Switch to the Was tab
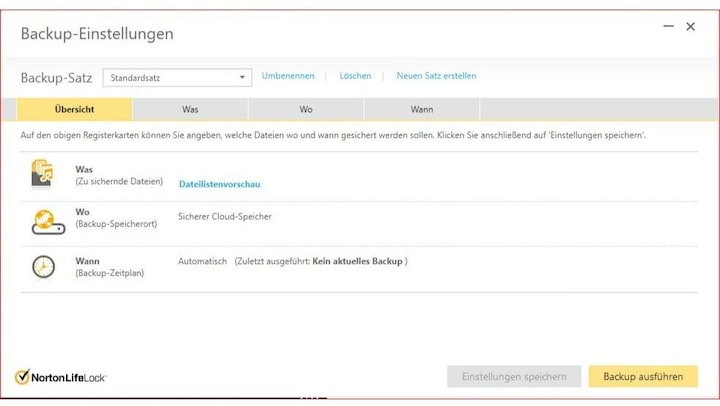The height and width of the screenshot is (406, 720). [190, 109]
